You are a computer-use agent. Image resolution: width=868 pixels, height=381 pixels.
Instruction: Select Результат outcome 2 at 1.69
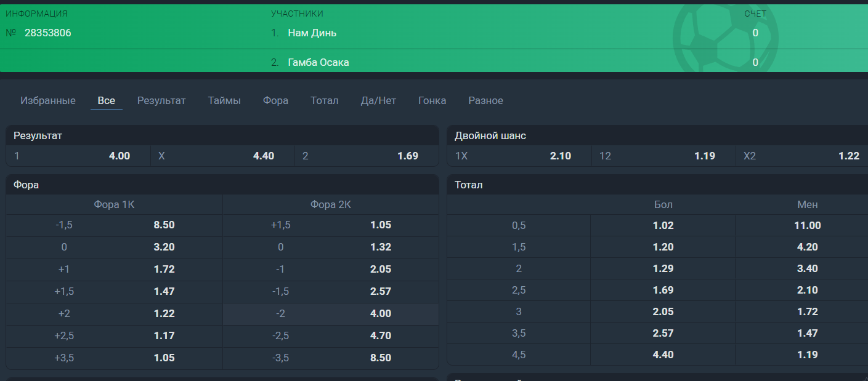[367, 156]
